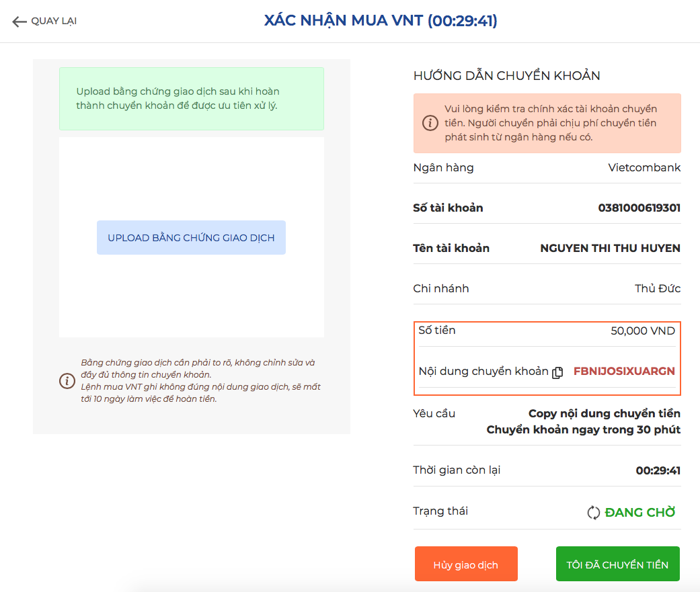Click the refresh status icon near ĐANG CHỜ
Screen dimensions: 700x592
point(593,513)
